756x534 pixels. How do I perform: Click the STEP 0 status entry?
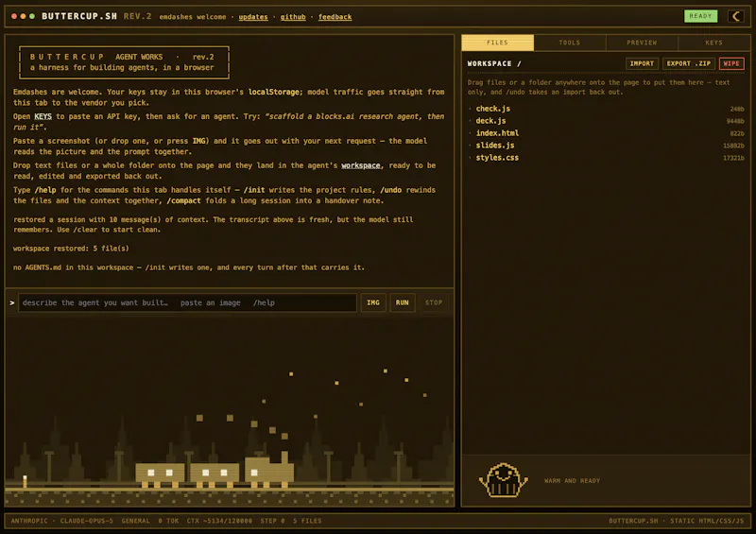pos(272,521)
